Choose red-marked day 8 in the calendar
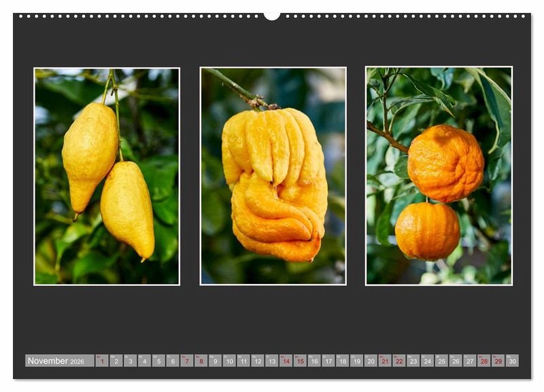544x392 pixels. [x=201, y=361]
